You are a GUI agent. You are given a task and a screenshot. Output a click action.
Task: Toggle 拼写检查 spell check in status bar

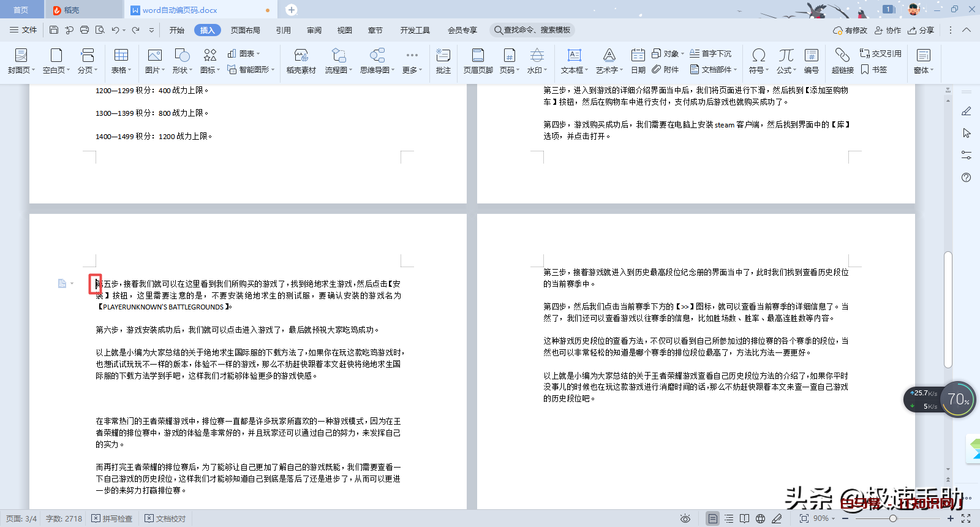[112, 518]
